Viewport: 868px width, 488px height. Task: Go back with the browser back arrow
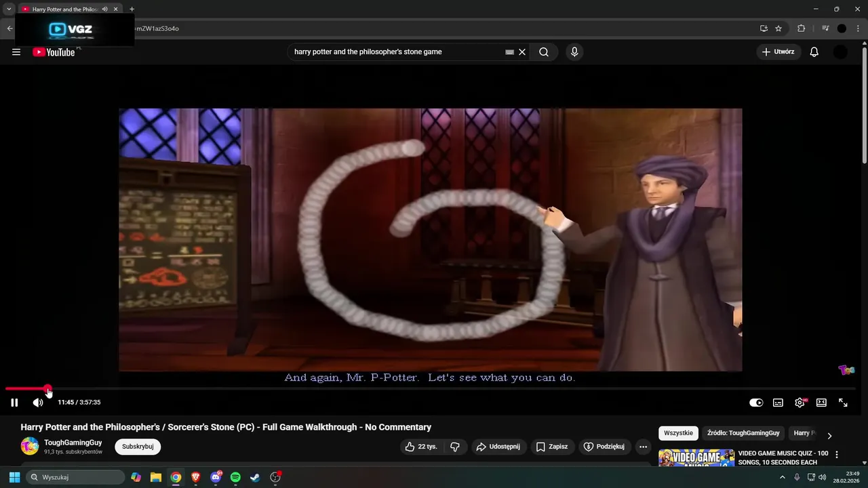click(9, 28)
